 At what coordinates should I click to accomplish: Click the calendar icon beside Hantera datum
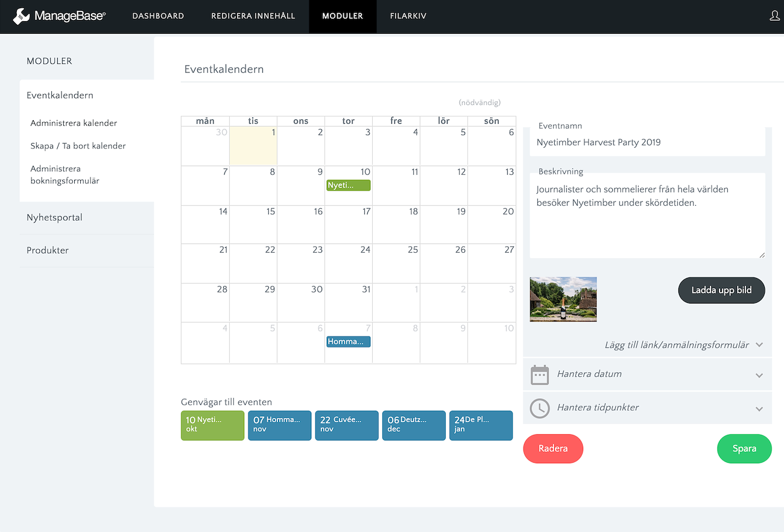coord(539,375)
